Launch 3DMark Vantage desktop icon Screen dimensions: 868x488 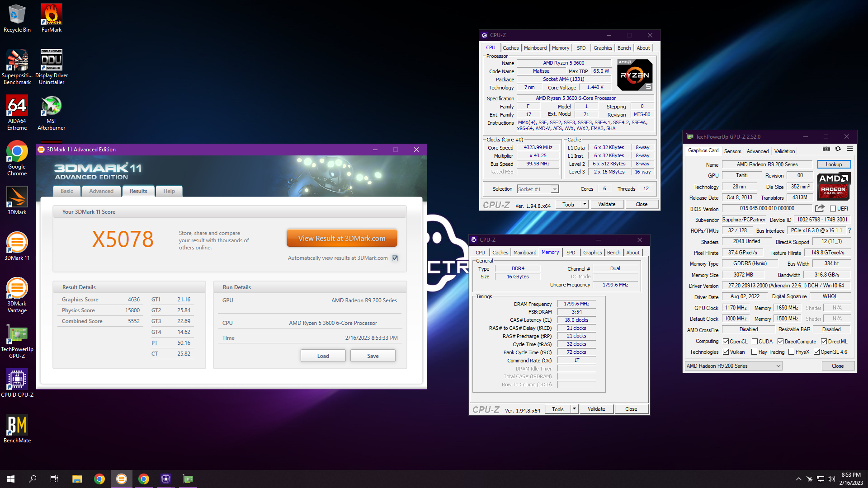pyautogui.click(x=17, y=295)
